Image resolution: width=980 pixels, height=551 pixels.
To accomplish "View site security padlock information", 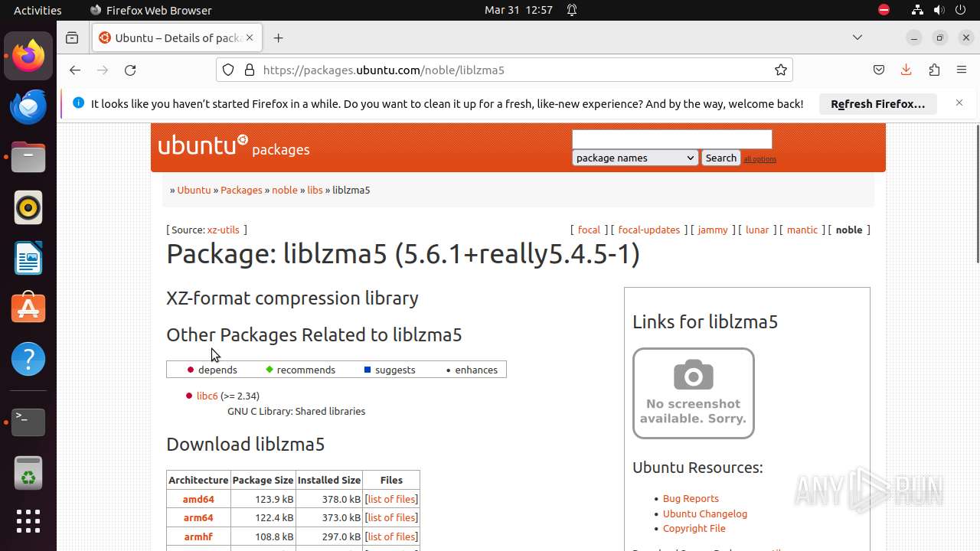I will click(249, 70).
